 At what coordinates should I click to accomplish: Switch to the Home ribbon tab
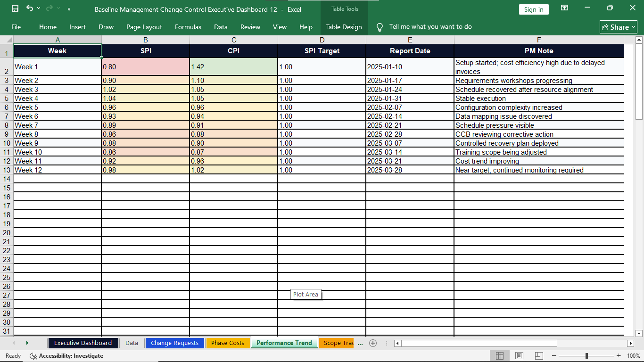(x=48, y=27)
